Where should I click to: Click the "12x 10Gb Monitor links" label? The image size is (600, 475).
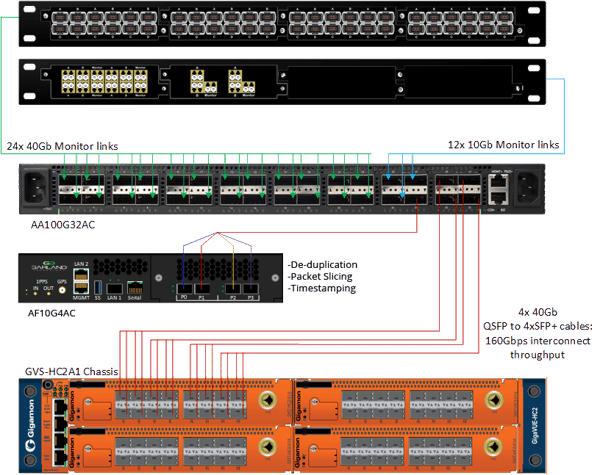tap(503, 145)
